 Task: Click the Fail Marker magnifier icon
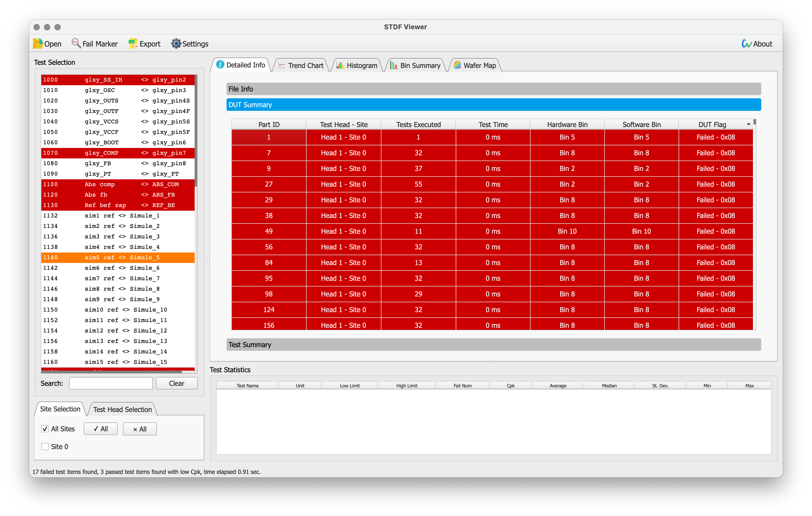click(x=76, y=43)
